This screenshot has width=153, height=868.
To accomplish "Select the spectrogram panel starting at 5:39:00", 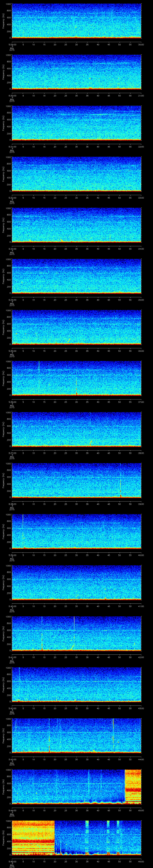I will 76,531.
